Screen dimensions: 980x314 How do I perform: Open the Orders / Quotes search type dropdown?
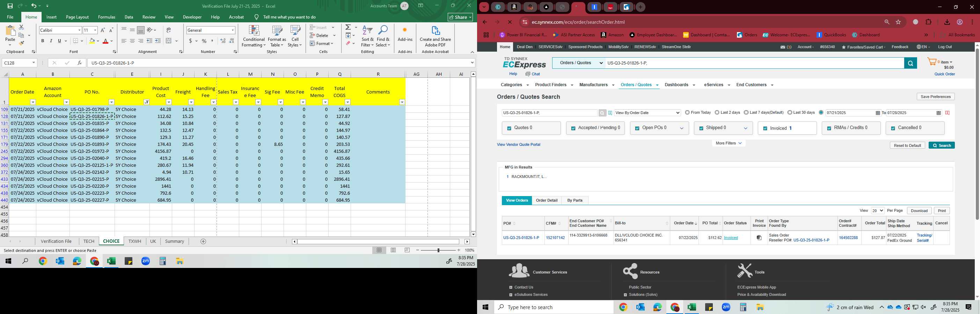coord(579,63)
